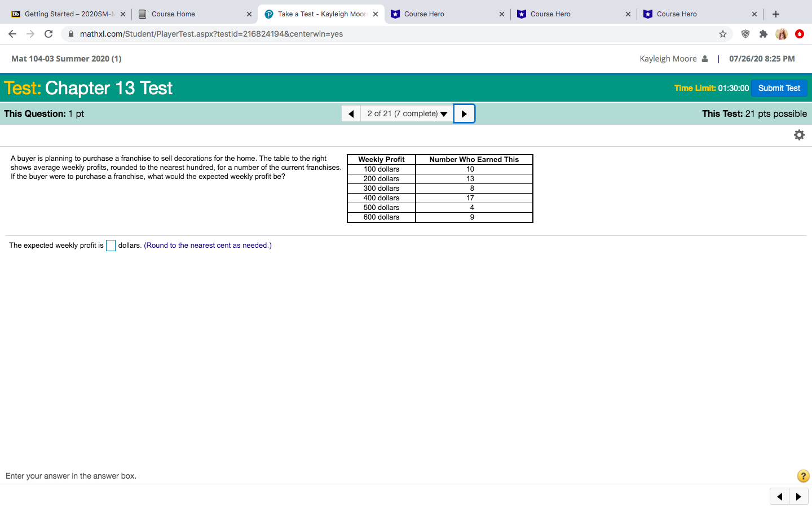Close the second Course Hero tab

628,14
